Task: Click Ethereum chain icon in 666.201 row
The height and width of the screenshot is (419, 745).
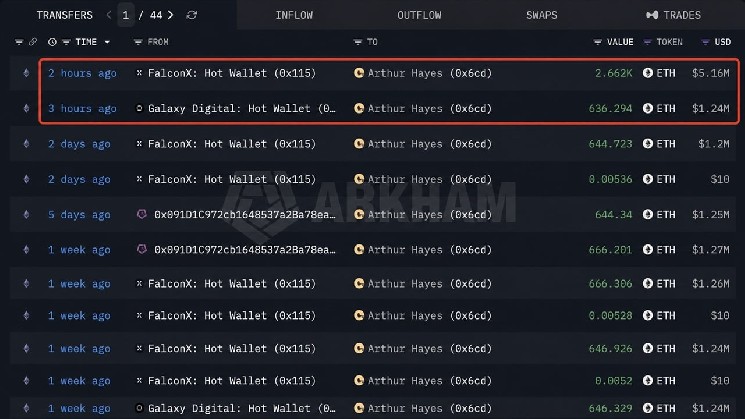Action: [x=26, y=249]
